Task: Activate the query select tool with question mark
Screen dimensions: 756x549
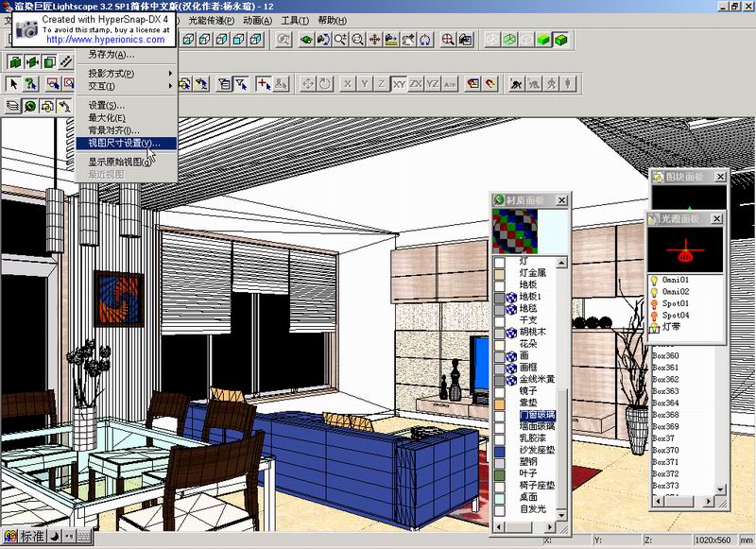Action: point(31,84)
